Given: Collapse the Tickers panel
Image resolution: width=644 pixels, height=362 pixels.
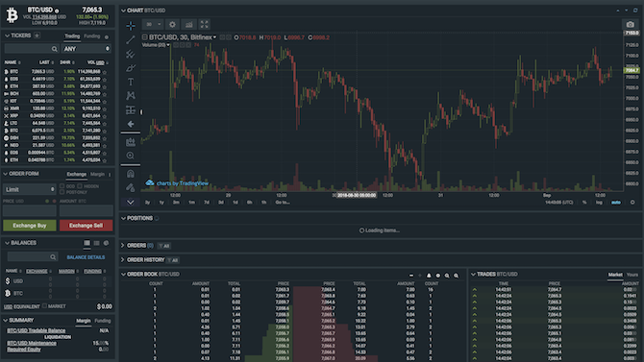Looking at the screenshot, I should point(7,36).
